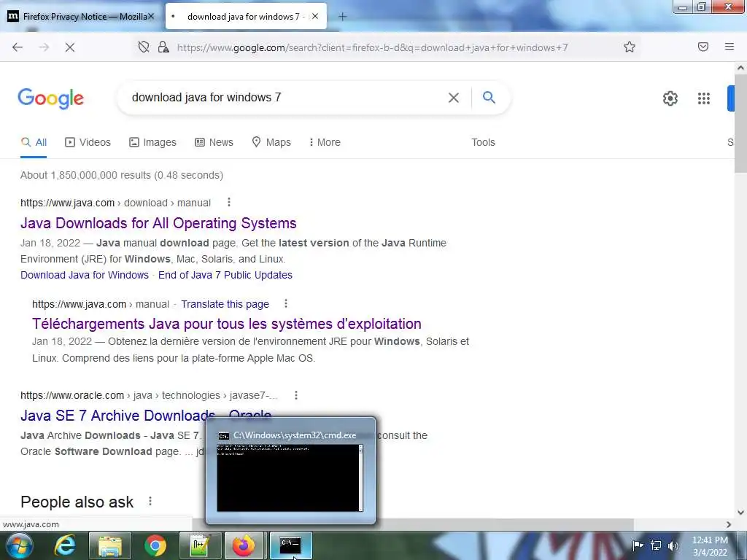Follow the 'Download Java for Windows' sitelink
The height and width of the screenshot is (560, 747).
coord(85,275)
